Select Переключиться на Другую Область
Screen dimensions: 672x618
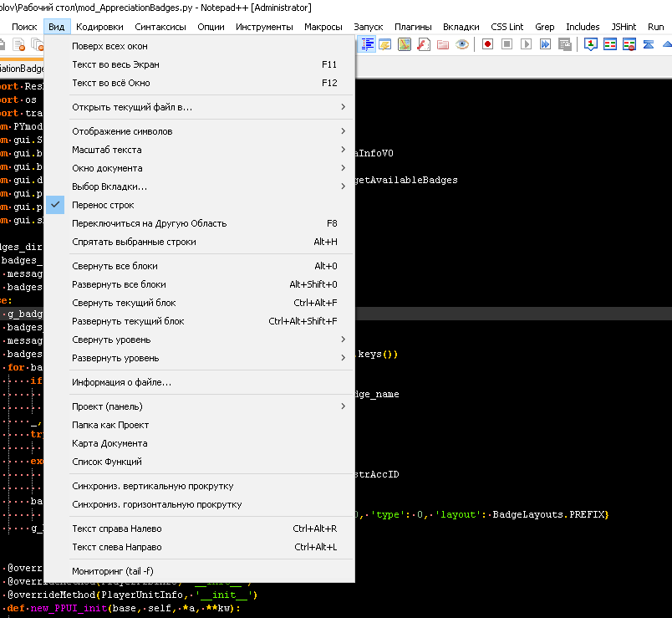[x=199, y=223]
